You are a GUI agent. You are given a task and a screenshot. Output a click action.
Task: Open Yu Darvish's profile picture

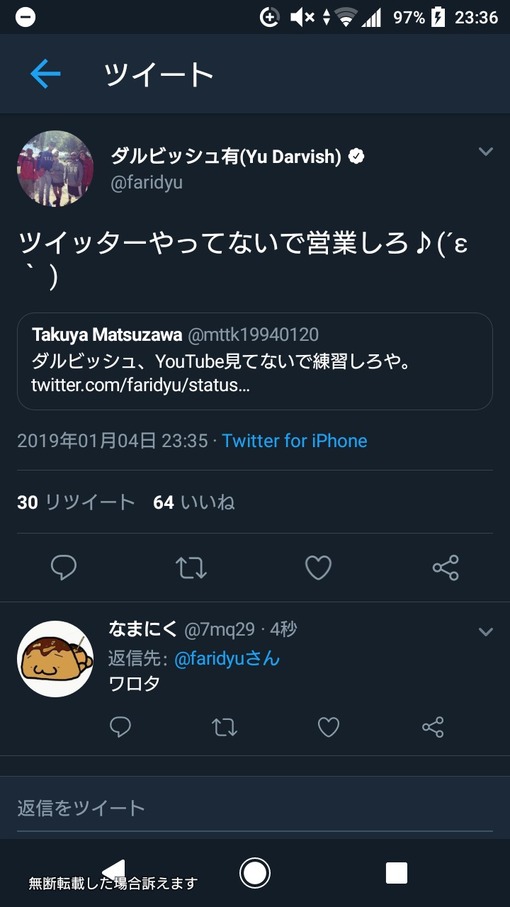point(55,168)
